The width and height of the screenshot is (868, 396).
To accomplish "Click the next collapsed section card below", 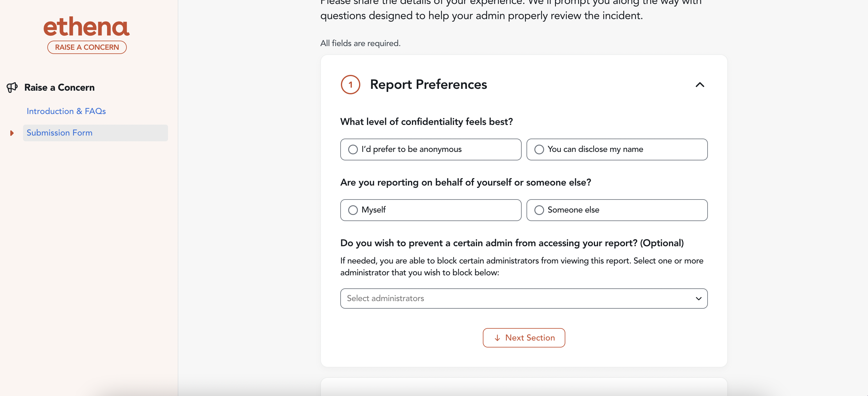I will click(524, 387).
